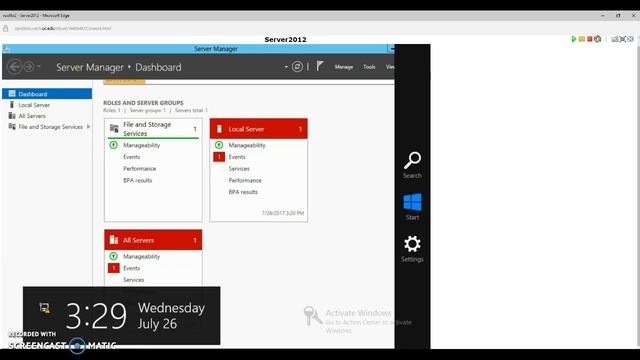The width and height of the screenshot is (640, 360).
Task: Click Manageability in the Local Server tile
Action: [247, 145]
